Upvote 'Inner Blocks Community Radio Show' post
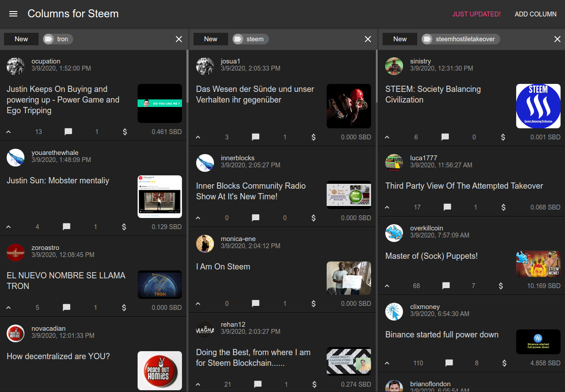Image resolution: width=565 pixels, height=392 pixels. pyautogui.click(x=198, y=218)
